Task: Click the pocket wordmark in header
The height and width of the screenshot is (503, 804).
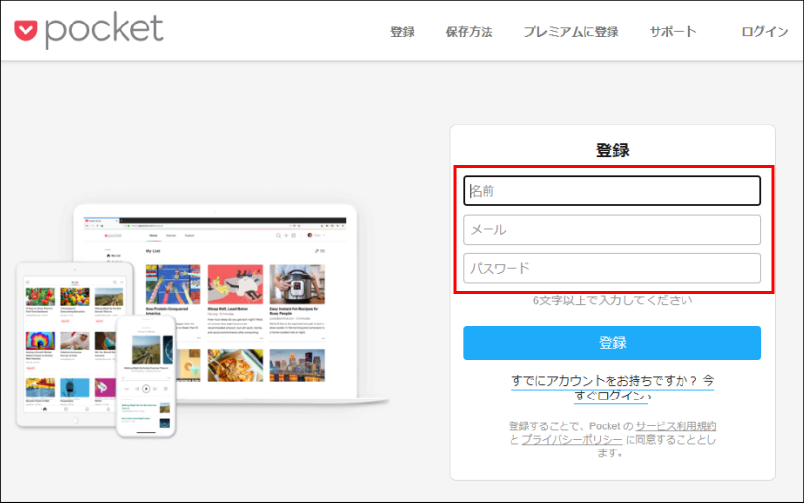Action: [103, 31]
